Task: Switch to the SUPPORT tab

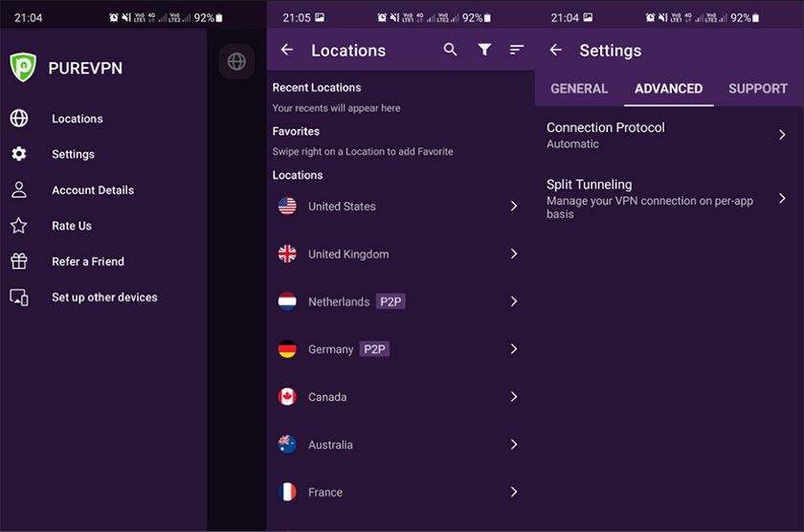Action: (x=758, y=89)
